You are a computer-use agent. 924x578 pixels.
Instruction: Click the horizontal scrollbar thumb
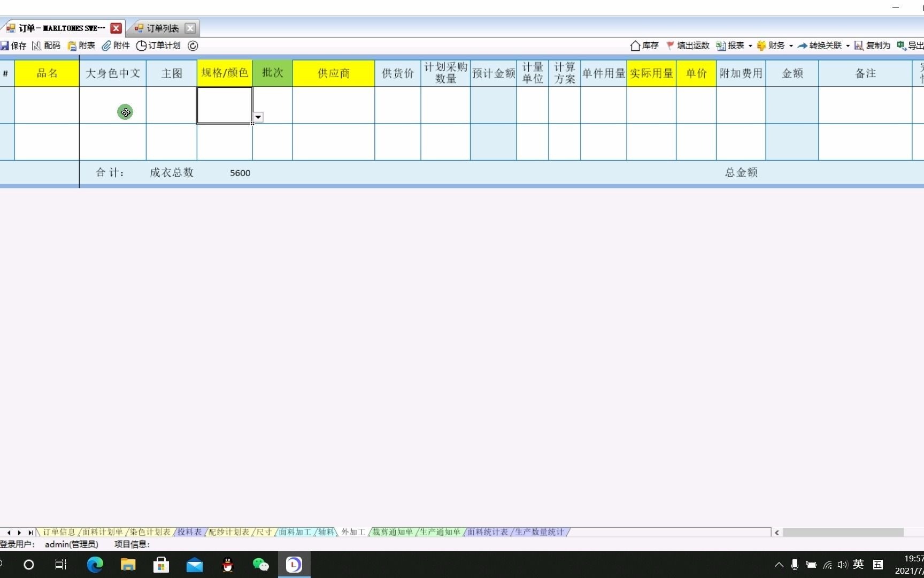(x=843, y=533)
